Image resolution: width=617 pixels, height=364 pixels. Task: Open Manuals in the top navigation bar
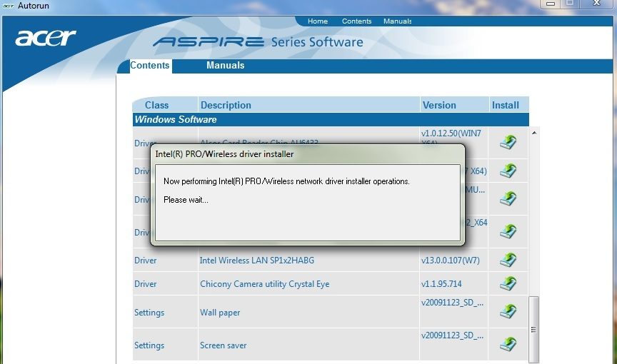[398, 21]
